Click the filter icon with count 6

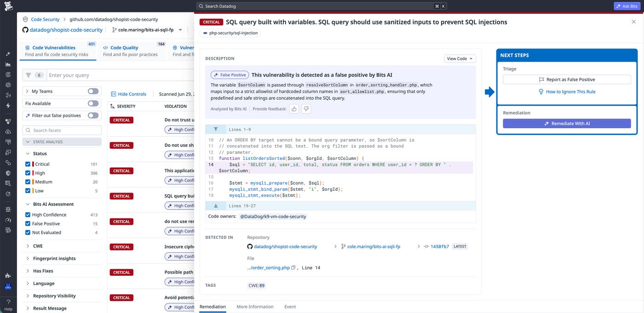coord(34,75)
